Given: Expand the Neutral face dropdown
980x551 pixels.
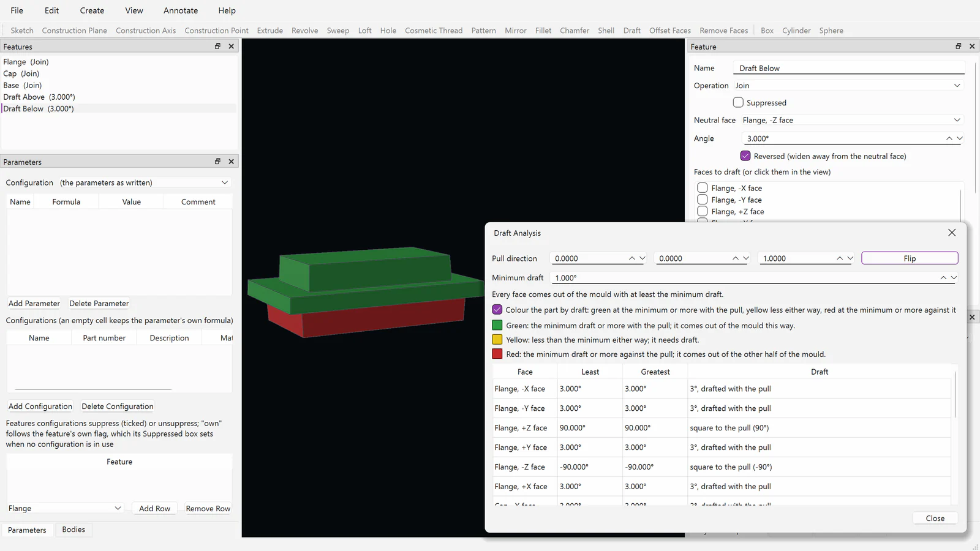Looking at the screenshot, I should (852, 120).
